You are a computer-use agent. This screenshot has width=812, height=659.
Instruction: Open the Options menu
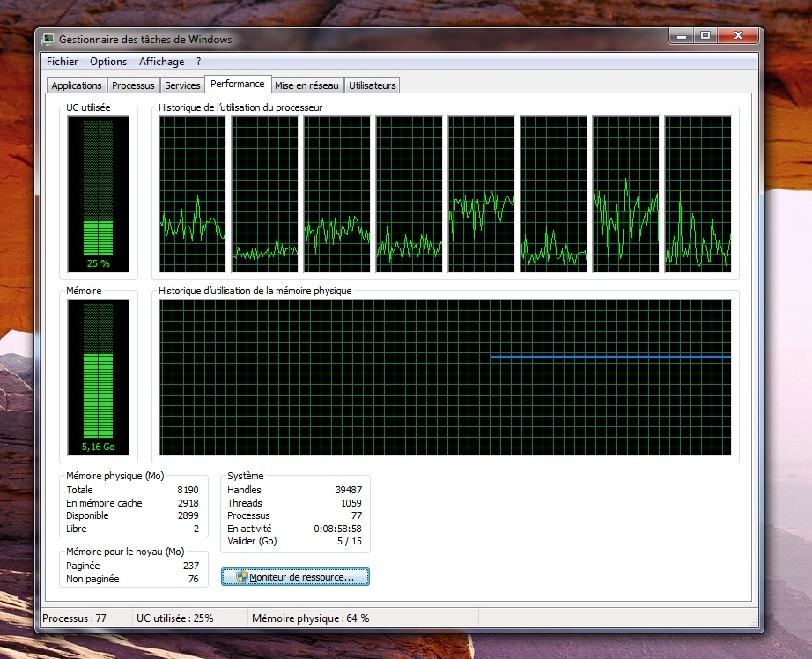click(108, 62)
